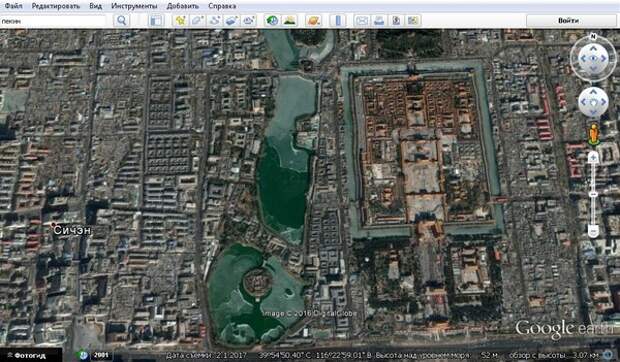The width and height of the screenshot is (620, 362).
Task: Click the zoom slider handle
Action: click(593, 194)
